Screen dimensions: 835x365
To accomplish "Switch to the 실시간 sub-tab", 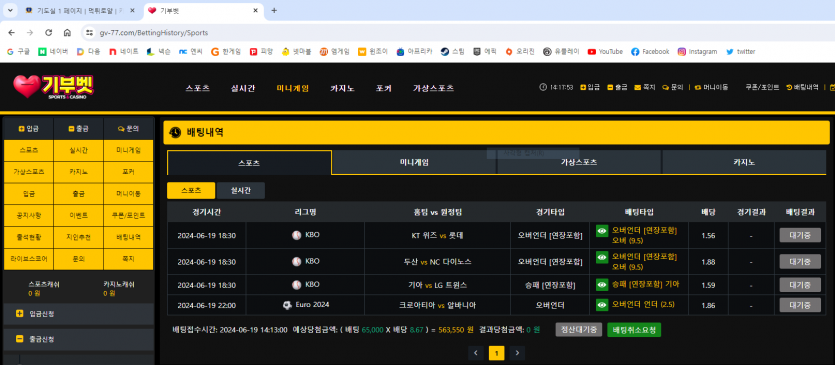I will tap(241, 190).
